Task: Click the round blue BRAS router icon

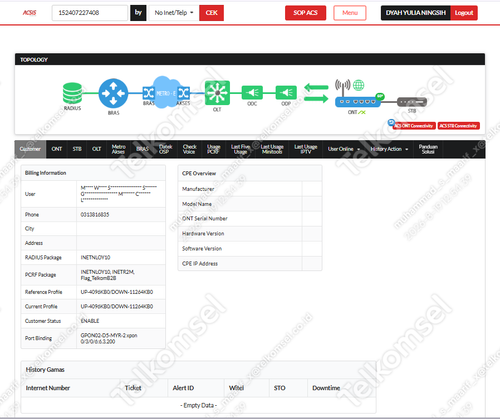Action: [113, 93]
